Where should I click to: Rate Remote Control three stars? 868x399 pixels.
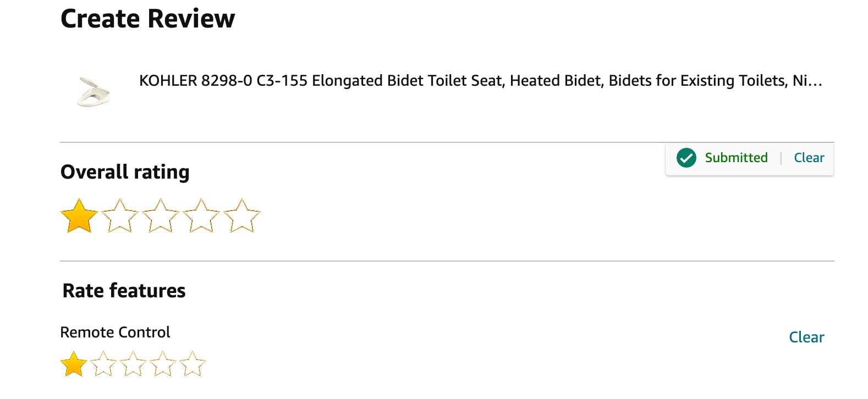(133, 364)
